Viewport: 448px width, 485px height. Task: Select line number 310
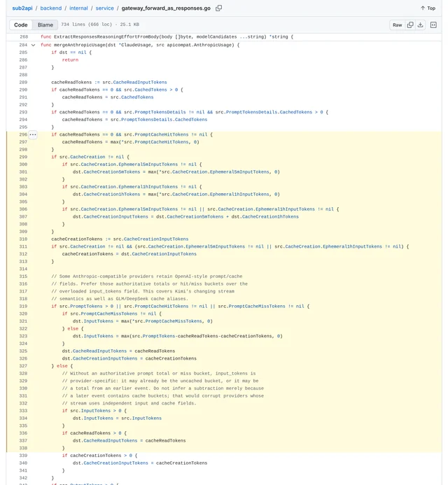(x=23, y=239)
